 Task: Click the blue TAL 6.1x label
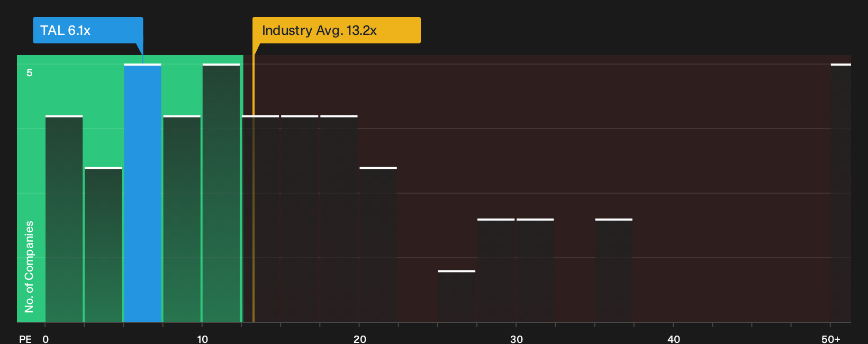click(88, 30)
